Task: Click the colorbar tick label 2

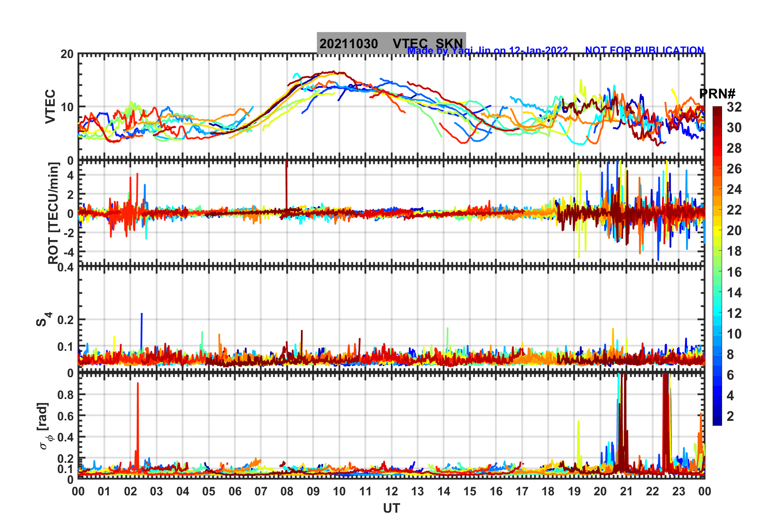Action: 730,416
